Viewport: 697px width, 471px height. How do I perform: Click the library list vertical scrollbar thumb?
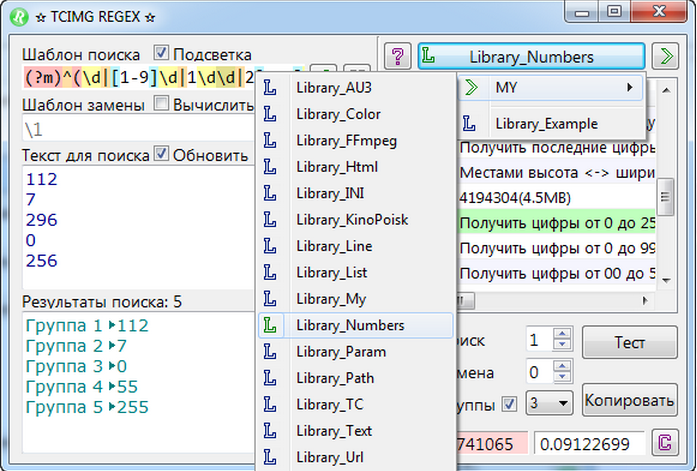tap(665, 197)
